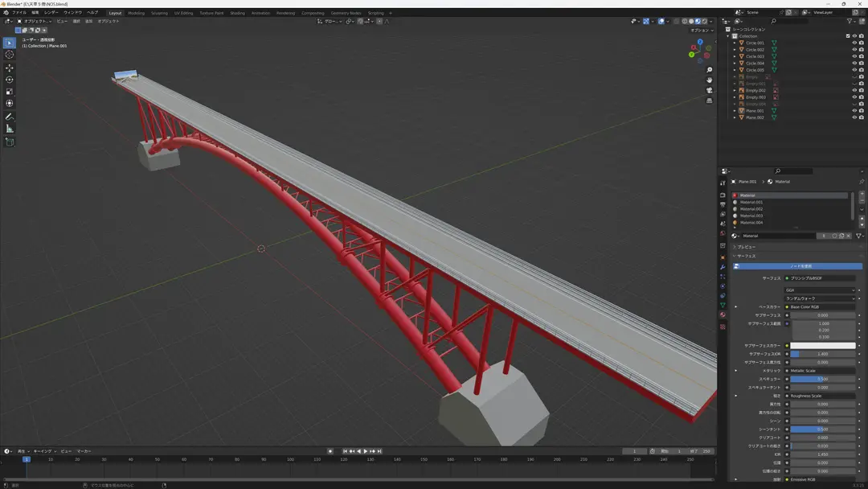The image size is (868, 489).
Task: Select the Select Box tool
Action: pos(10,43)
